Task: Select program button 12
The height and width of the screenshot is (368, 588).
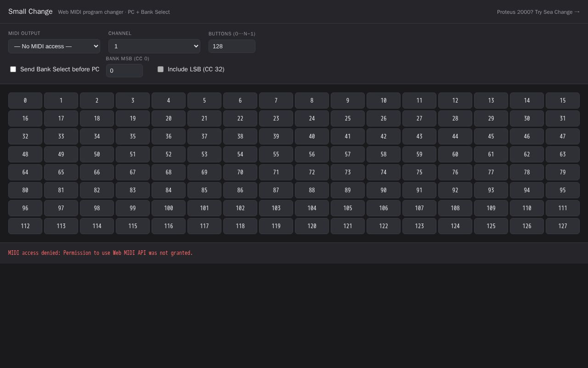Action: [x=455, y=100]
